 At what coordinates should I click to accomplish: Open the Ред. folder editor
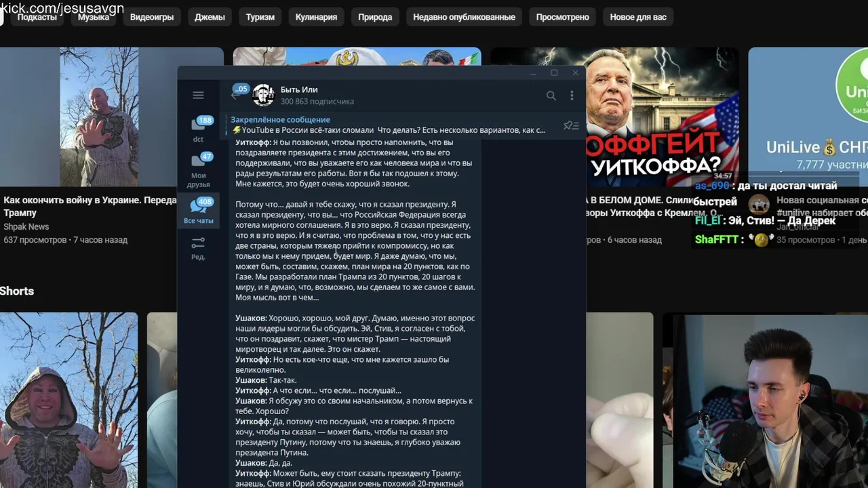[198, 248]
